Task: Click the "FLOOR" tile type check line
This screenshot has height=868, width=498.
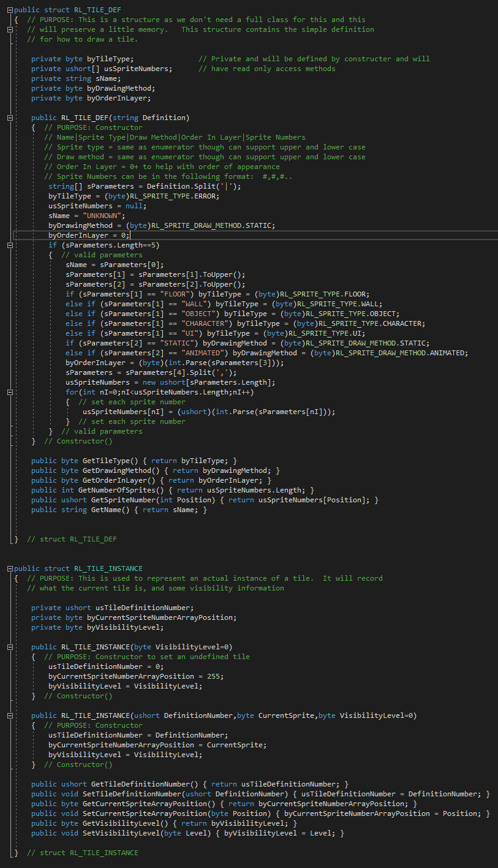Action: click(217, 294)
